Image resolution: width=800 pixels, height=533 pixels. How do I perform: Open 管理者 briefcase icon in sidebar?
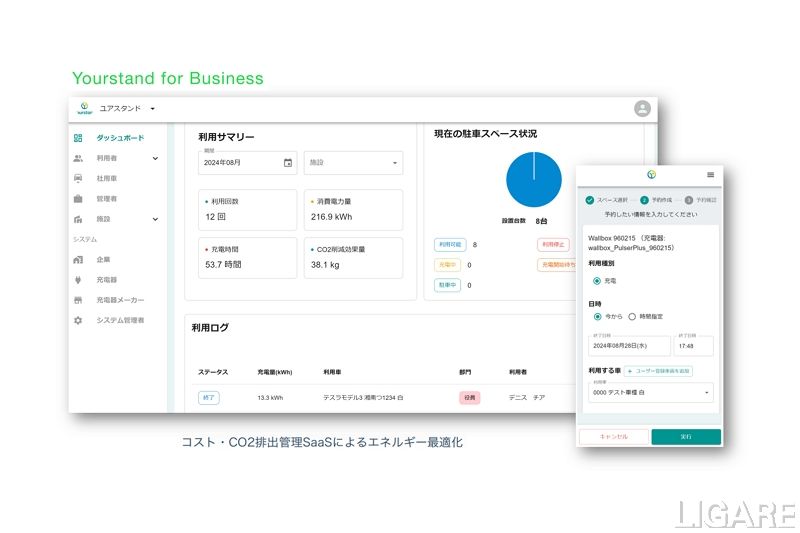tap(78, 198)
